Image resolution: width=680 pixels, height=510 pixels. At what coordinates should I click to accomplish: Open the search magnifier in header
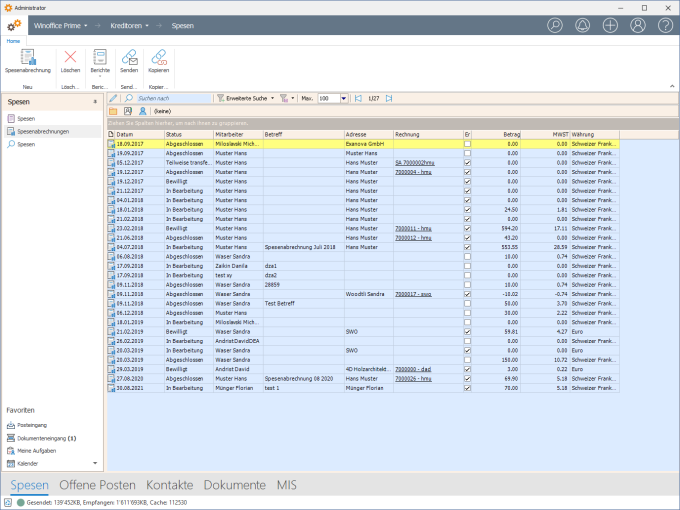[x=556, y=25]
